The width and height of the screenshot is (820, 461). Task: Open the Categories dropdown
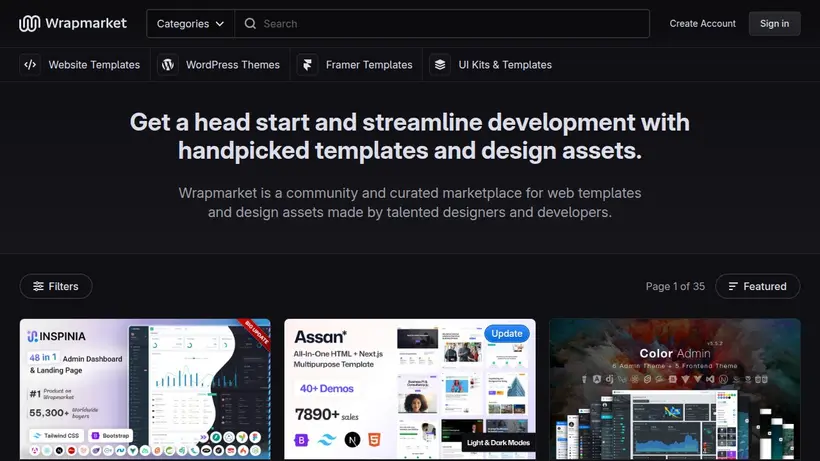click(190, 24)
